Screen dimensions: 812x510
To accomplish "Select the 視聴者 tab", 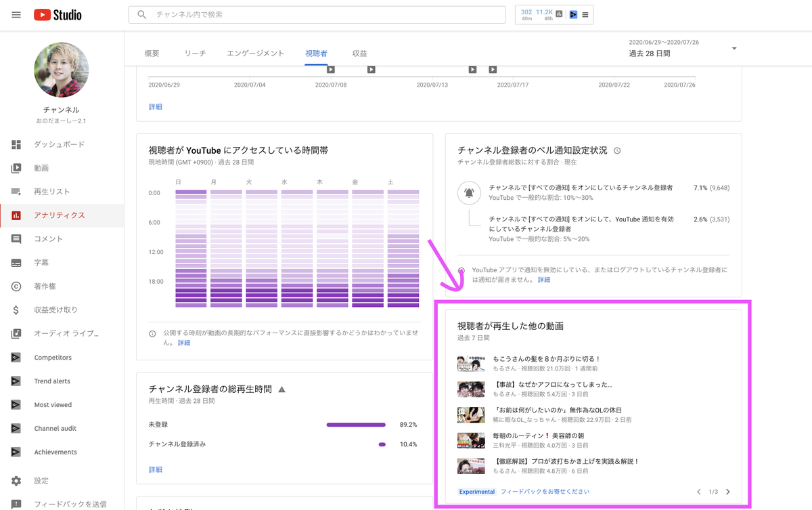I will point(316,54).
